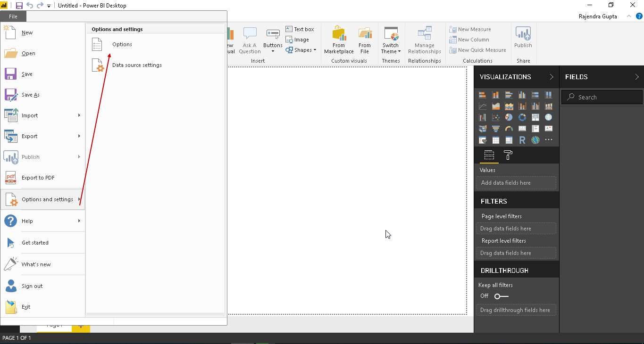Click the Add data fields here well
Viewport: 644px width, 344px height.
click(516, 183)
